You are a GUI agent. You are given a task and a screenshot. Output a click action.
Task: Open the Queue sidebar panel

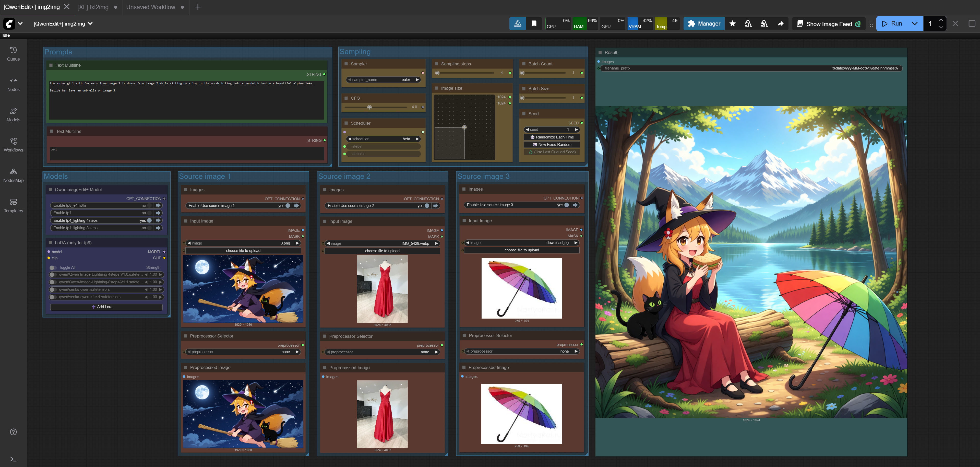pyautogui.click(x=13, y=54)
